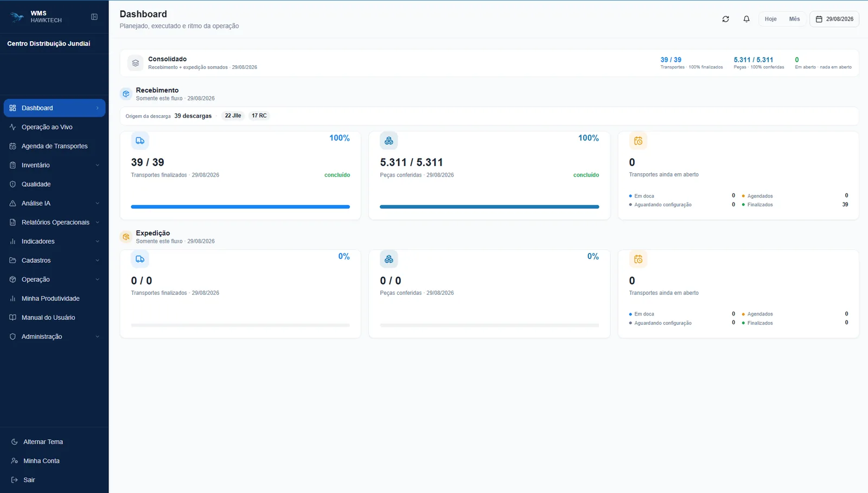
Task: Click the truck icon on Expedição 0 / 0 transportes card
Action: coord(140,259)
